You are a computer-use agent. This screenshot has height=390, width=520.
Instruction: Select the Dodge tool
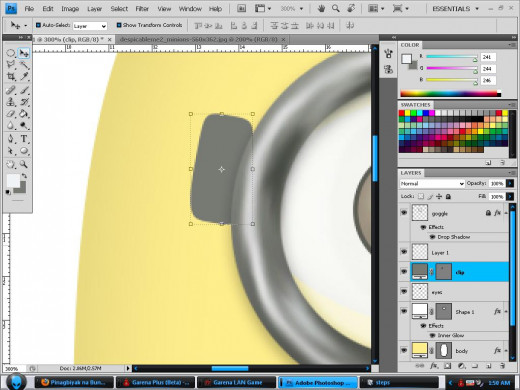[x=24, y=125]
